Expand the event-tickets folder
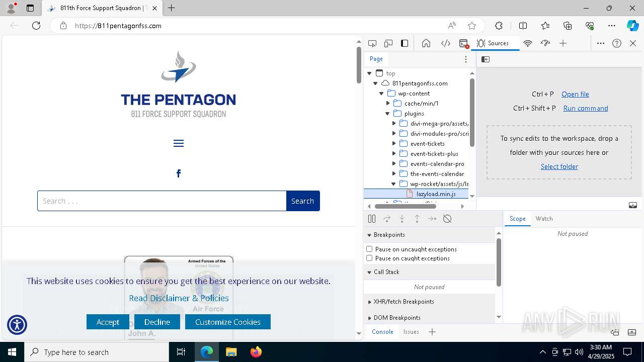The image size is (644, 362). click(394, 144)
